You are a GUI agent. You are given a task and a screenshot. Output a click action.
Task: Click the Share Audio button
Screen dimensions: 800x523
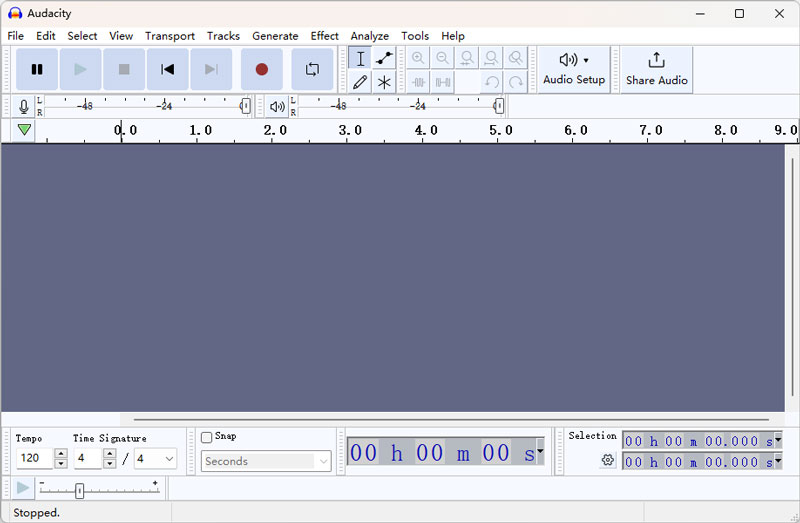(x=656, y=69)
